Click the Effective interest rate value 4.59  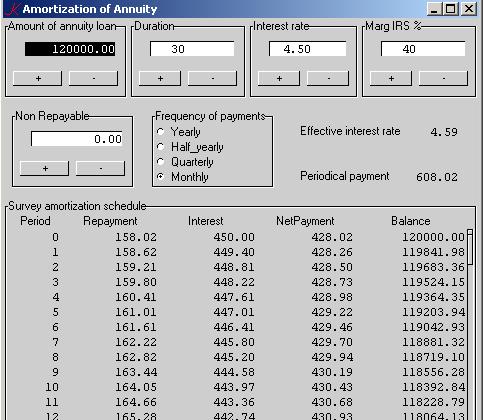(444, 132)
